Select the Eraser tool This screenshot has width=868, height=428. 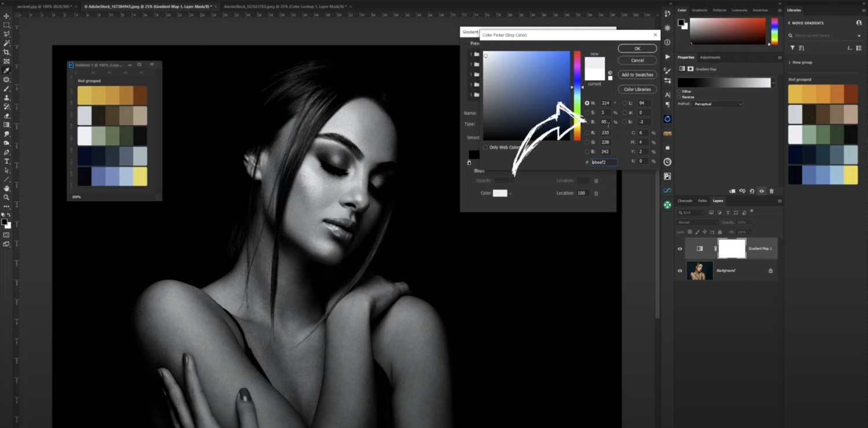6,116
